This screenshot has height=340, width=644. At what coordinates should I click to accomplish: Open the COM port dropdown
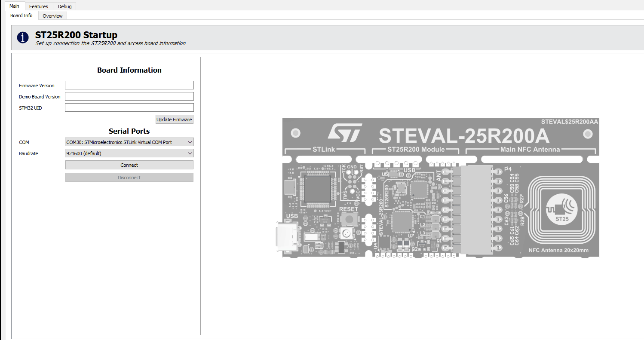click(x=129, y=142)
